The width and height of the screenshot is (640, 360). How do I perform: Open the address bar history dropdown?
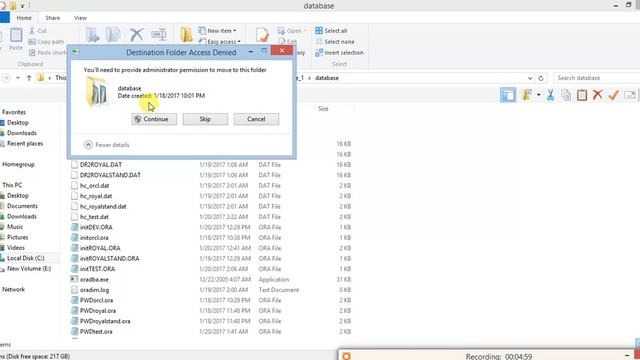(530, 78)
